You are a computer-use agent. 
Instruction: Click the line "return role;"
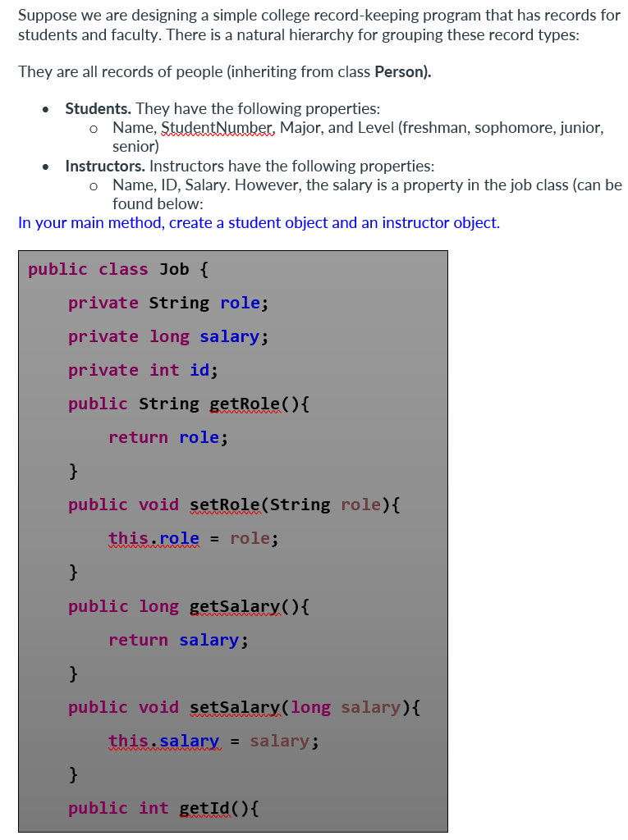point(168,438)
